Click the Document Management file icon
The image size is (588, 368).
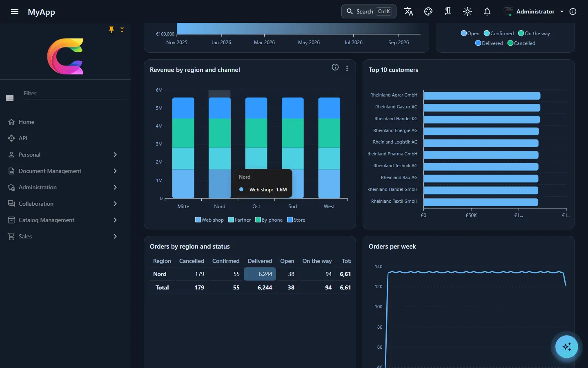pos(11,171)
